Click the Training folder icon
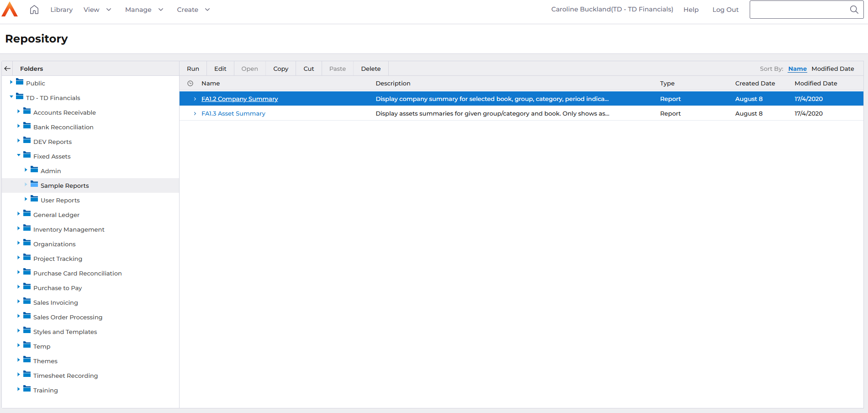Viewport: 868px width, 413px height. coord(27,389)
